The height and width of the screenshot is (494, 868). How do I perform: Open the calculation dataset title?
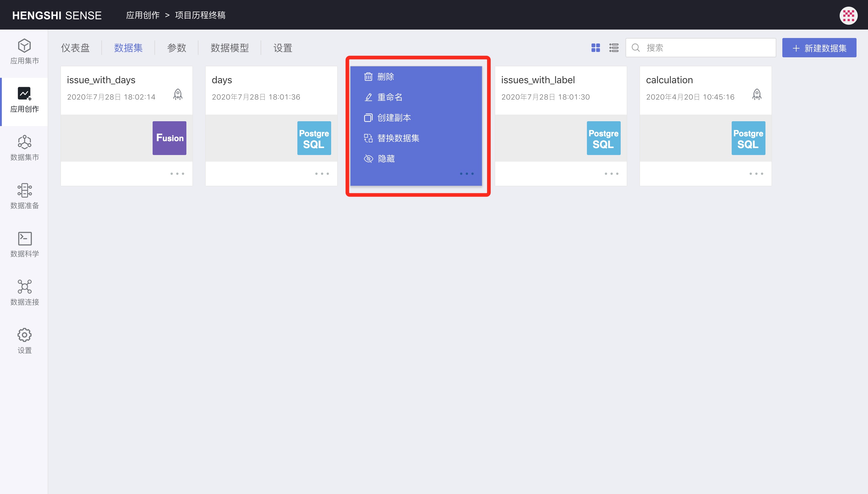(x=669, y=80)
